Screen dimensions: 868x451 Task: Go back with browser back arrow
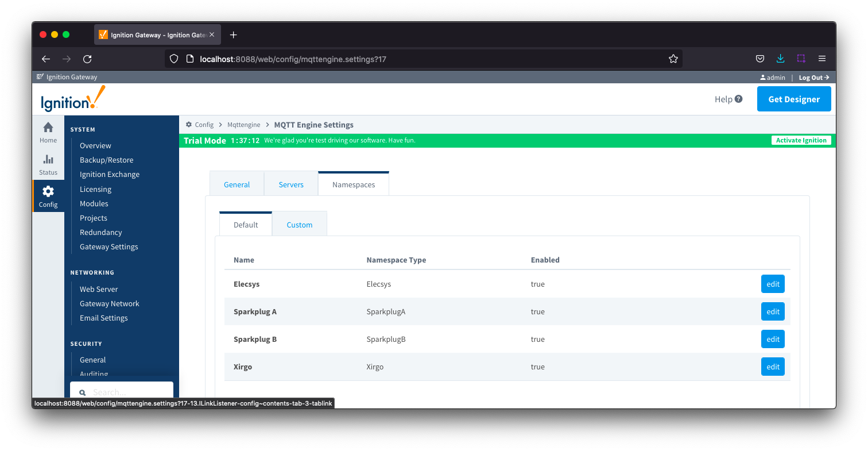[x=46, y=59]
